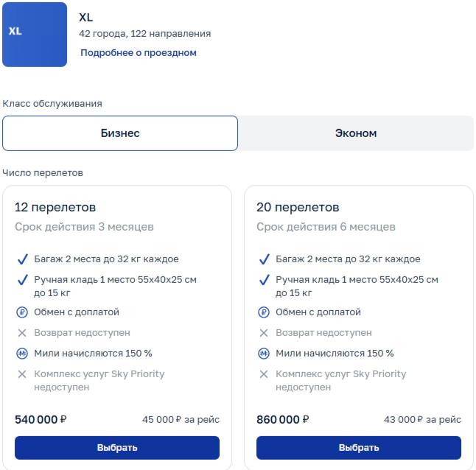Open the "Подробнее о проездном" link
476x470 pixels.
tap(139, 53)
